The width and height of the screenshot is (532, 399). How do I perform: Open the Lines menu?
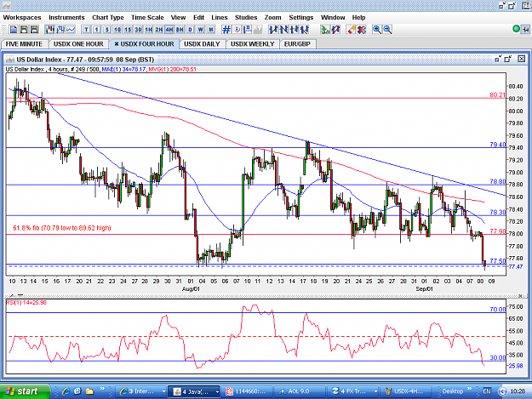(219, 18)
